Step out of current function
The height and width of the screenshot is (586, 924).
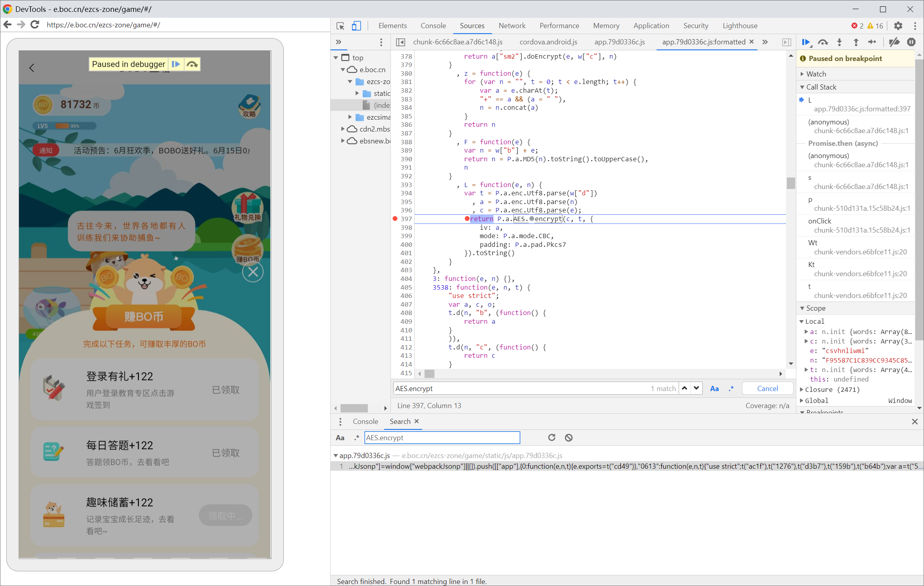856,42
